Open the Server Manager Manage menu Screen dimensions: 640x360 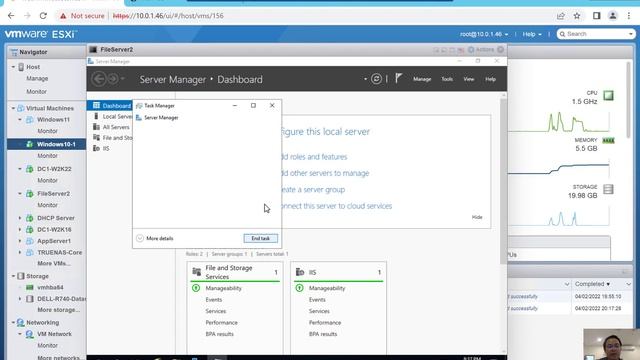(422, 79)
